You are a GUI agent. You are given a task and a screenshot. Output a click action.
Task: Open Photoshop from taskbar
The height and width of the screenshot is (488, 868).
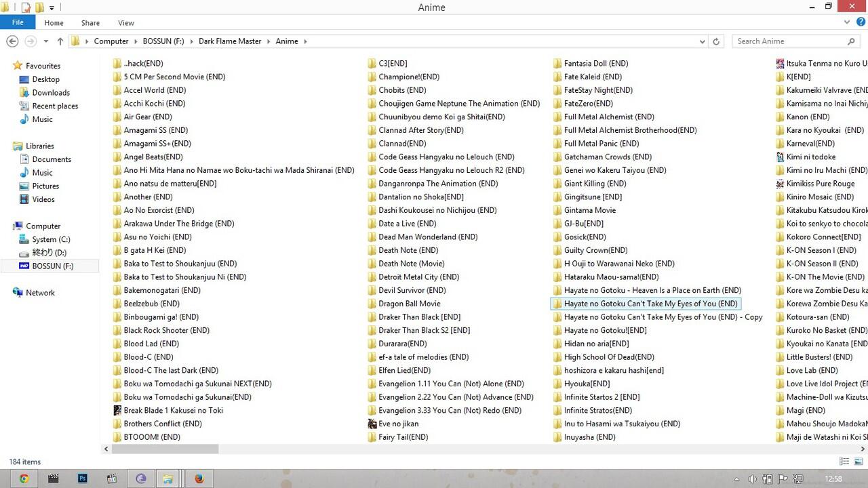(83, 479)
